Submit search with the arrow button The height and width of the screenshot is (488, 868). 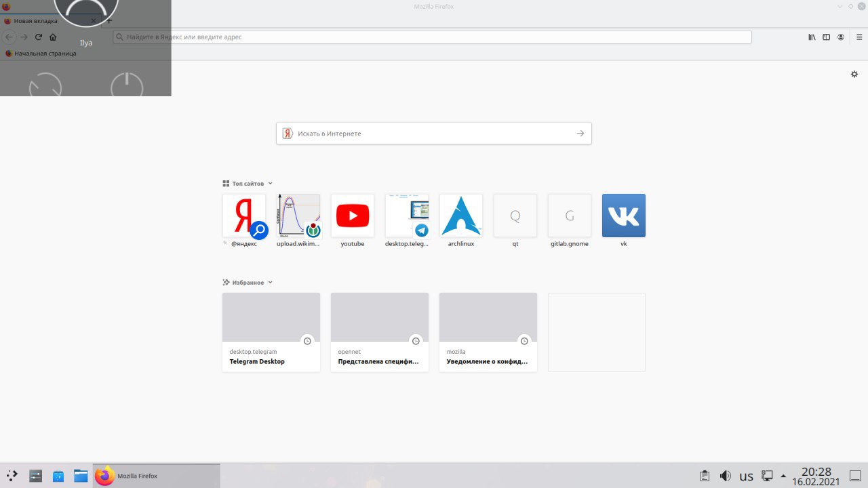coord(580,134)
